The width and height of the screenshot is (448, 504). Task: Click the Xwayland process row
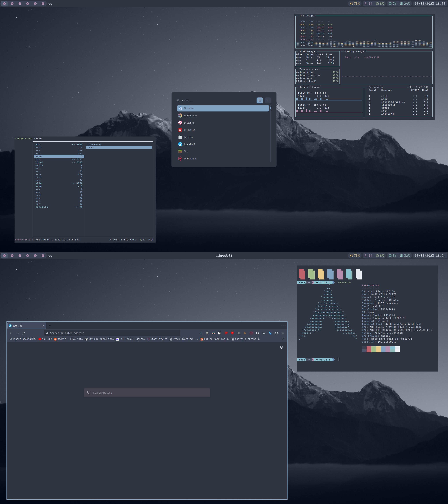click(x=399, y=114)
